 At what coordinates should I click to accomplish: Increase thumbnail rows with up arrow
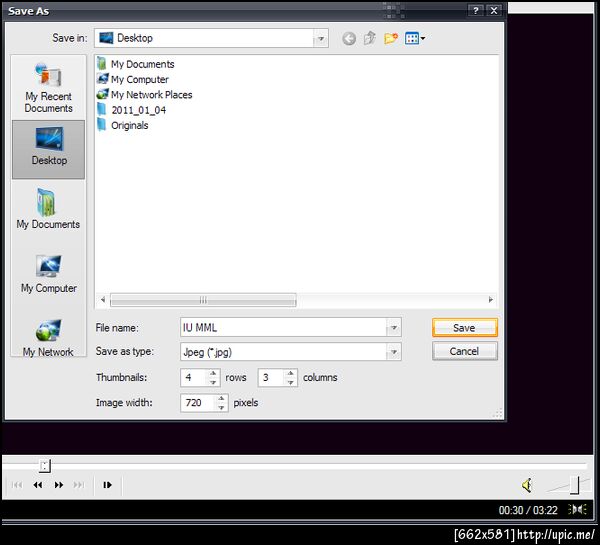pyautogui.click(x=214, y=373)
